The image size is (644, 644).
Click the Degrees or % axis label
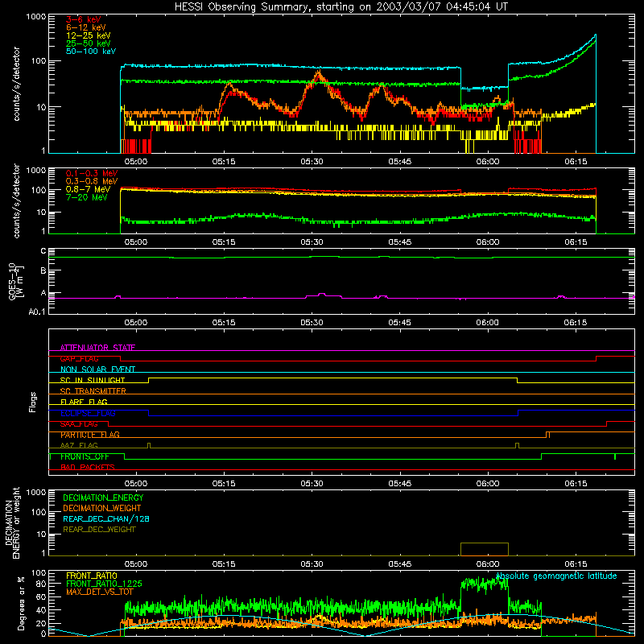pos(21,603)
